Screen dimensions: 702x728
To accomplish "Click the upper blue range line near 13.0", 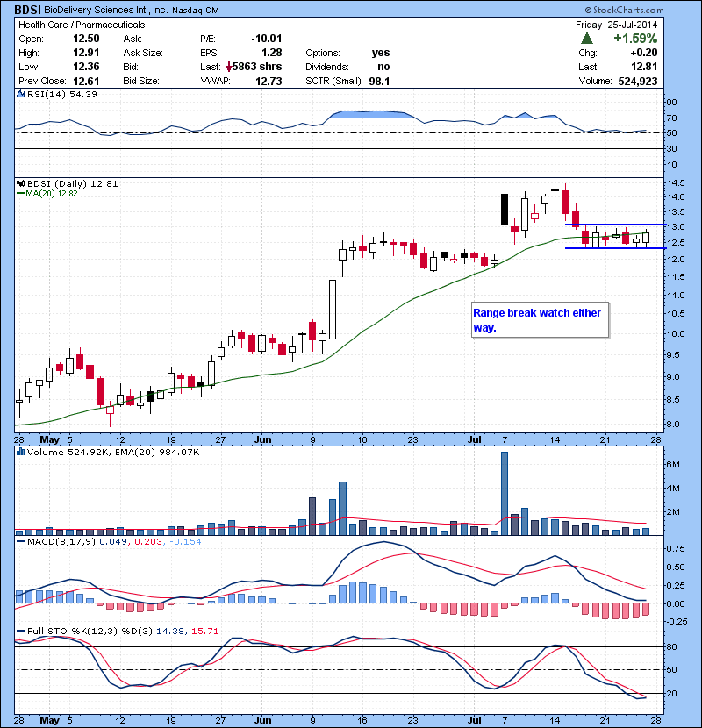I will coord(616,225).
